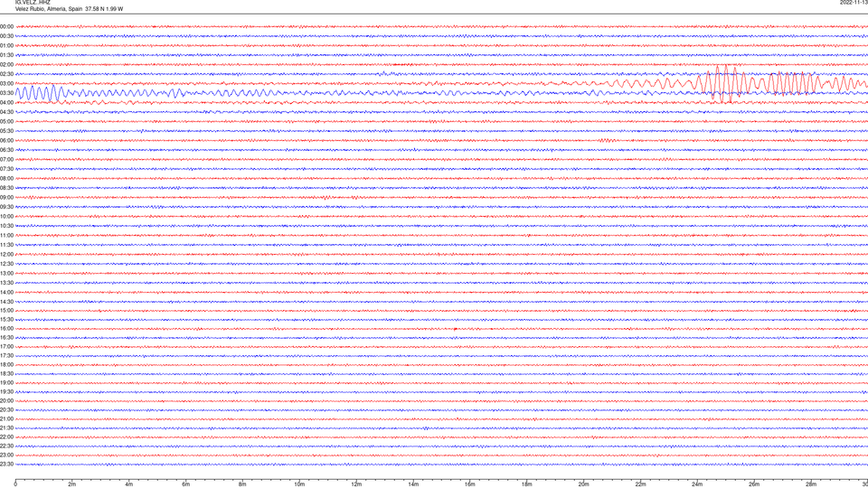Click the 24m tick on the minute axis

coord(697,484)
